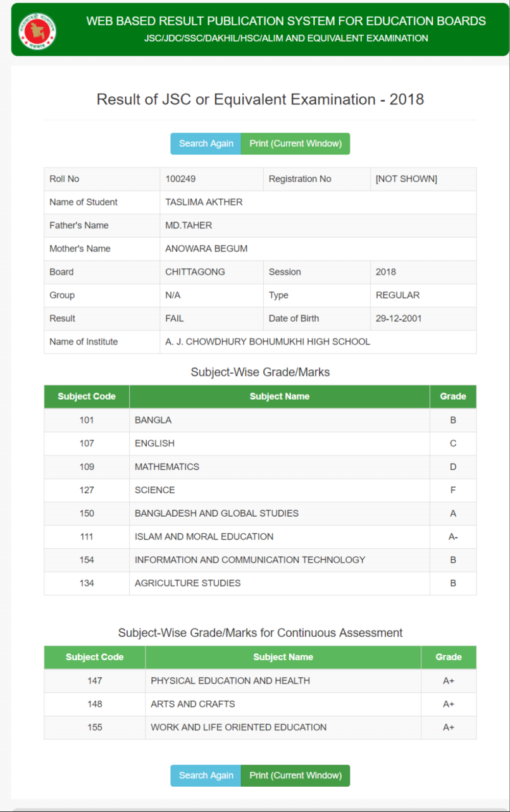This screenshot has width=510, height=812.
Task: Click ARTS AND CRAFTS subject name
Action: (193, 704)
